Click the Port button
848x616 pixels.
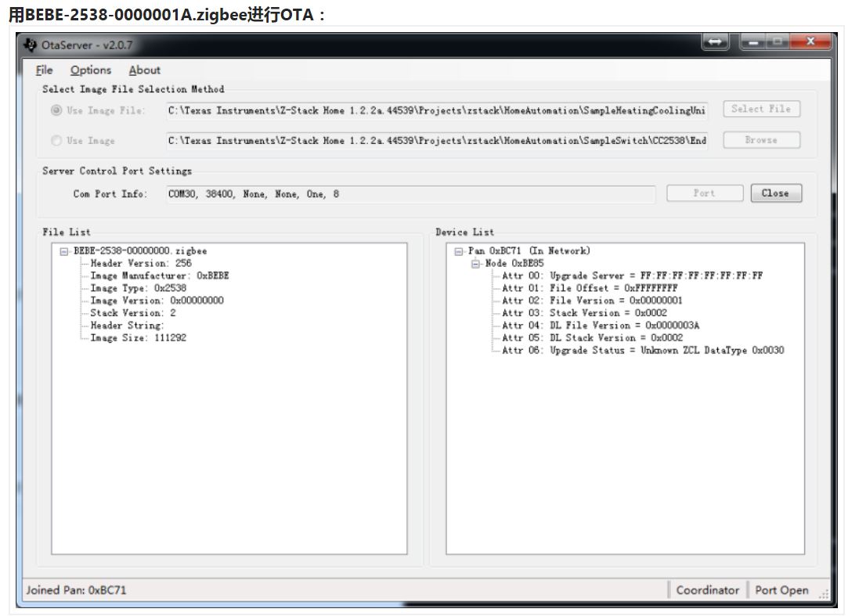click(x=705, y=193)
